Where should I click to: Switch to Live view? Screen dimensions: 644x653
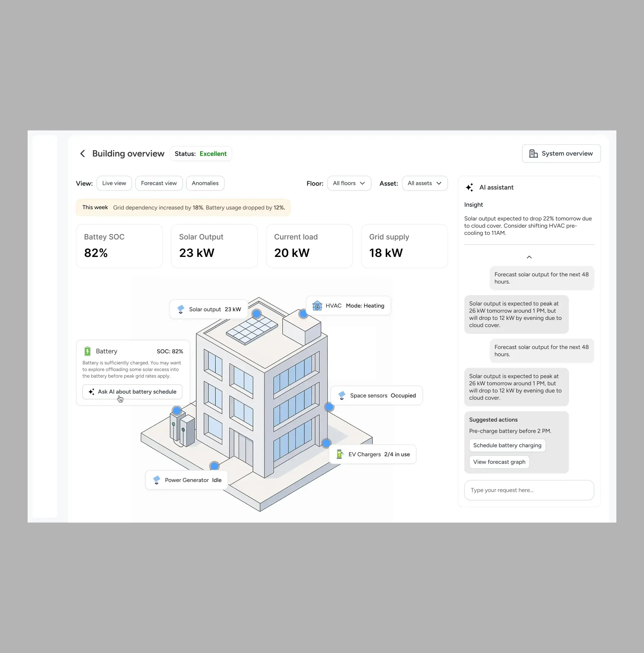(x=114, y=183)
